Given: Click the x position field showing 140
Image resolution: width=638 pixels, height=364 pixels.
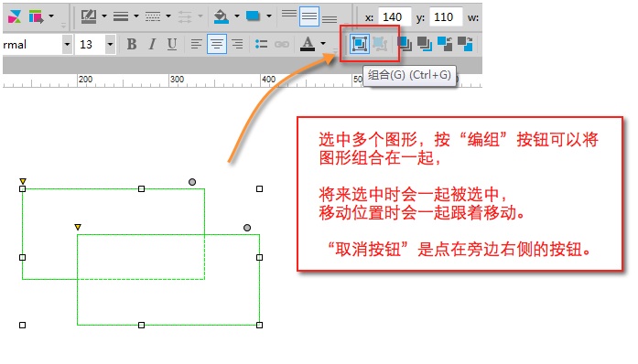Looking at the screenshot, I should pyautogui.click(x=395, y=17).
